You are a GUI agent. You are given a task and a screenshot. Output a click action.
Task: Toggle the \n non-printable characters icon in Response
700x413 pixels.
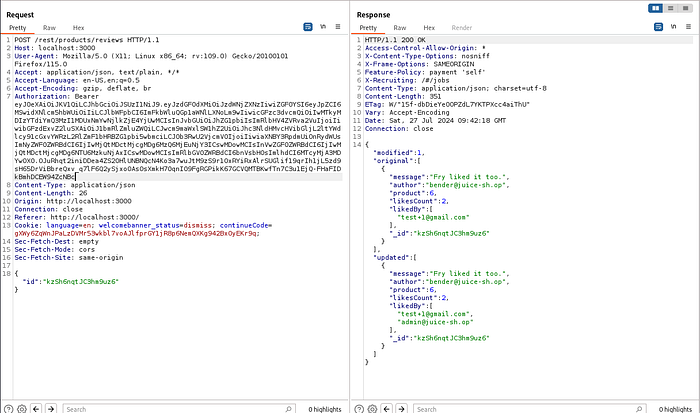(673, 27)
